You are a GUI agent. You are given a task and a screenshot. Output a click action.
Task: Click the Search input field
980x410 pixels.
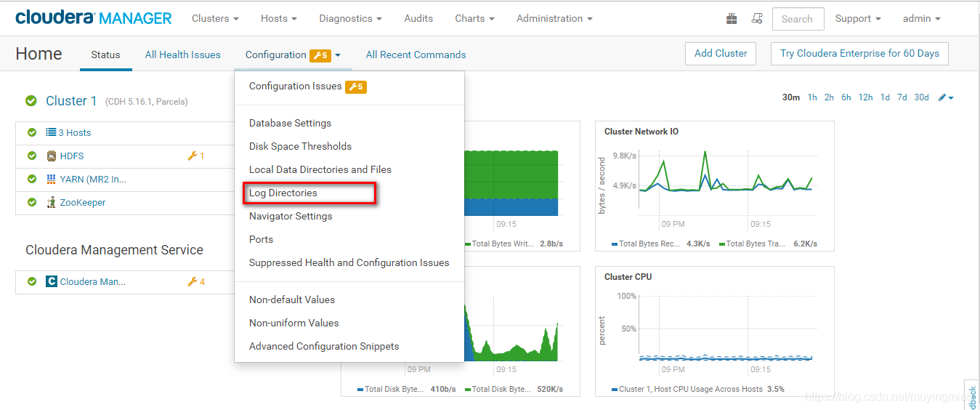pos(798,19)
